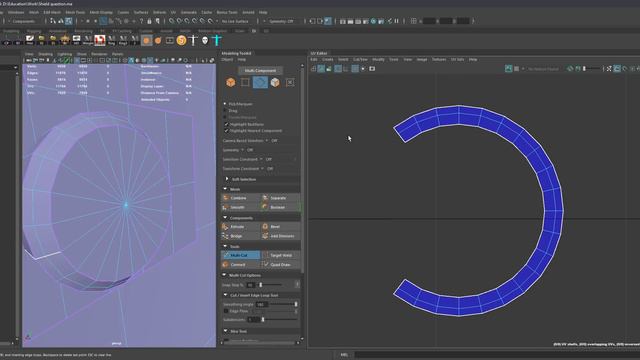This screenshot has width=640, height=360.
Task: Click the Separate mesh button
Action: point(280,198)
